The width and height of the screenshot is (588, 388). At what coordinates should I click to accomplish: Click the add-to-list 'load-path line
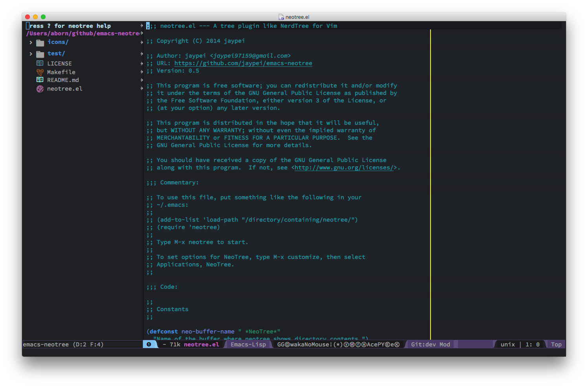click(252, 220)
